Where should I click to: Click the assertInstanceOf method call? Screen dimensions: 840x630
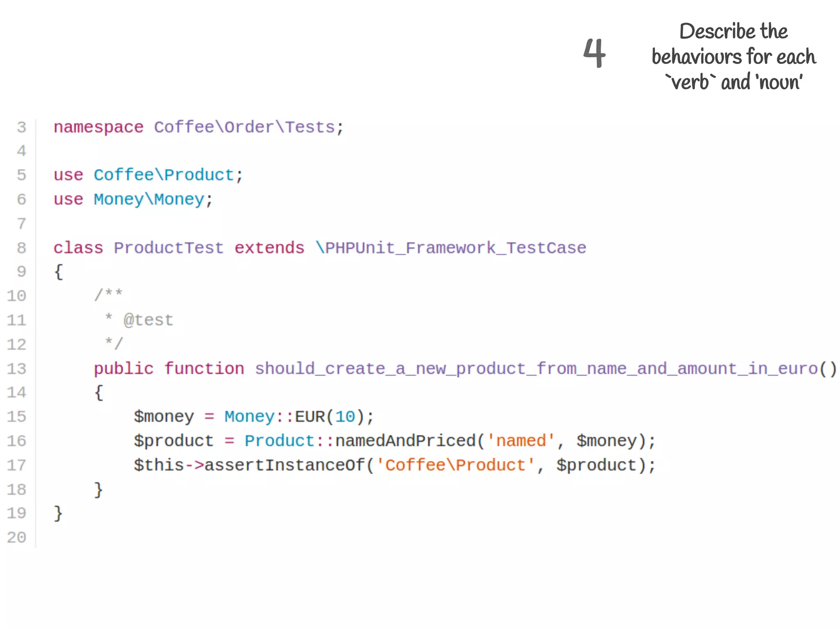(x=284, y=465)
